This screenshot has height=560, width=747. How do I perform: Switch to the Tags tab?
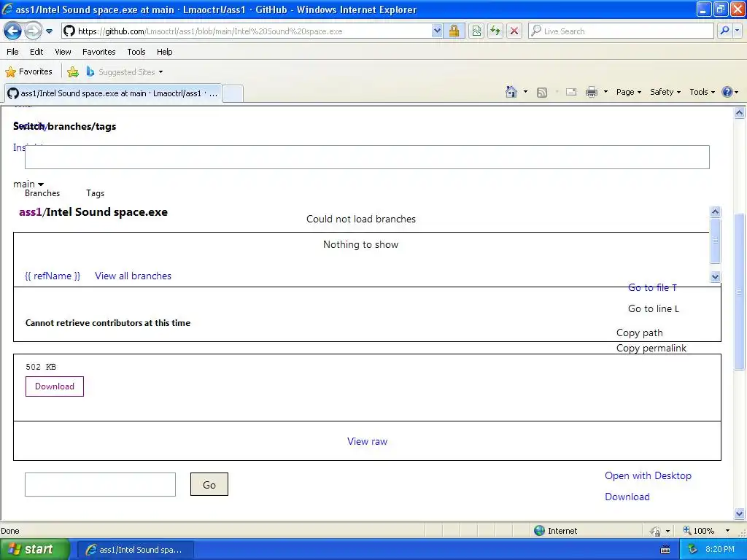pos(96,193)
